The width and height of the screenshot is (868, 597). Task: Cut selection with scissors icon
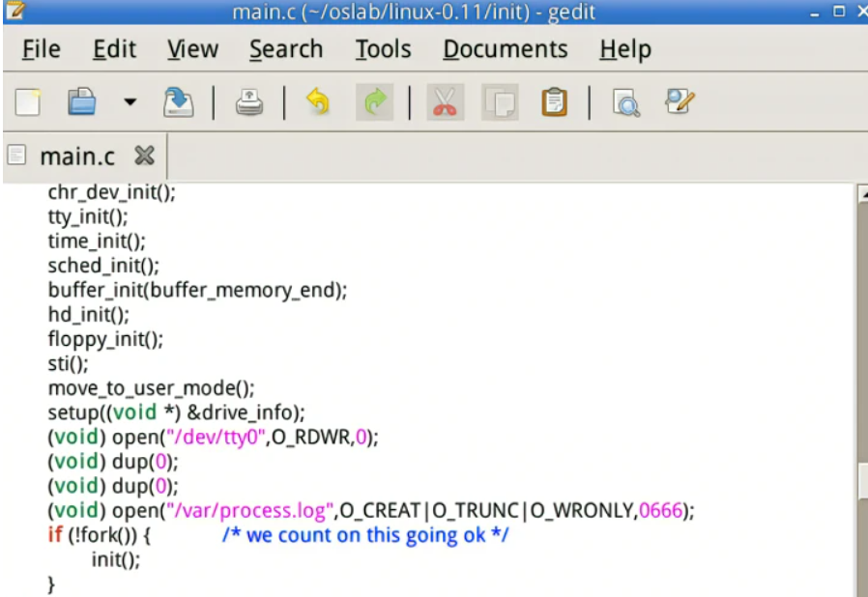point(444,102)
